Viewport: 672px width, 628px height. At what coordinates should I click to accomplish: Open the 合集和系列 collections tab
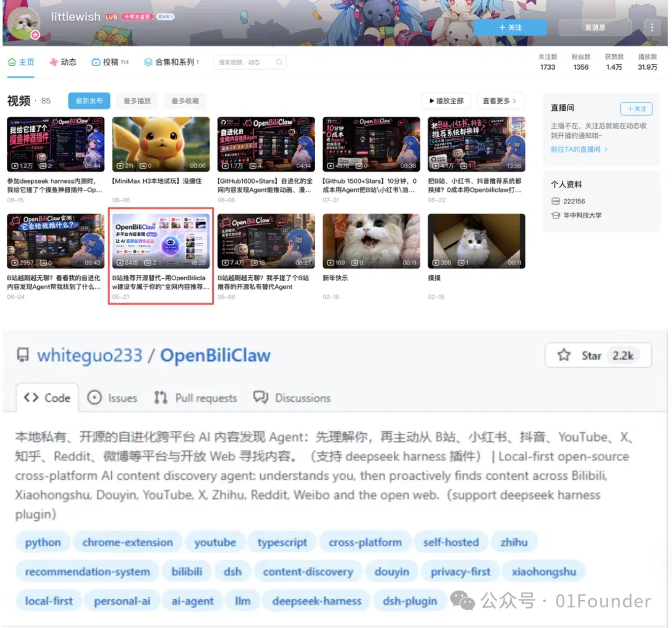click(172, 62)
